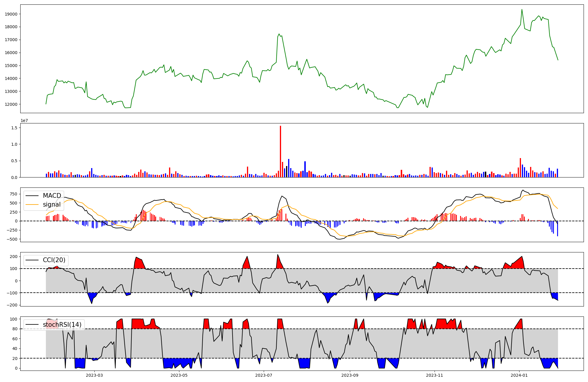
Task: Click the MACD legend label
Action: (x=52, y=196)
